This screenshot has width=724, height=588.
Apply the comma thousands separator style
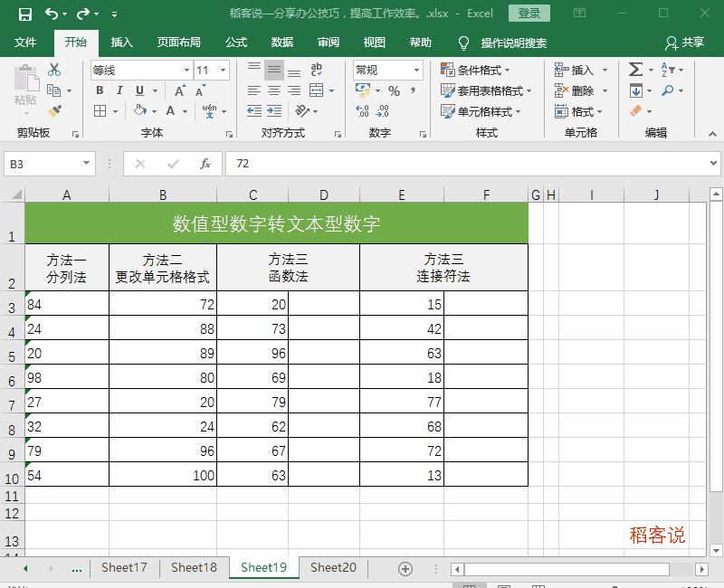pos(414,90)
